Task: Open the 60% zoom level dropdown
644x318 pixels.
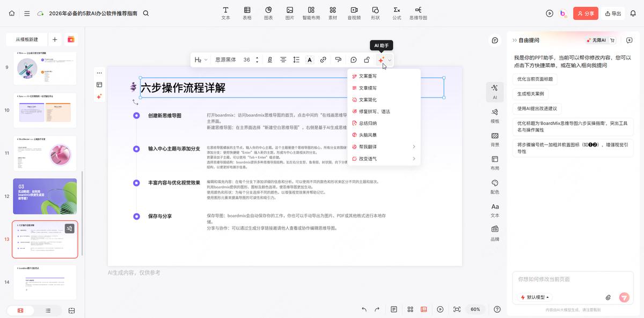Action: [475, 309]
